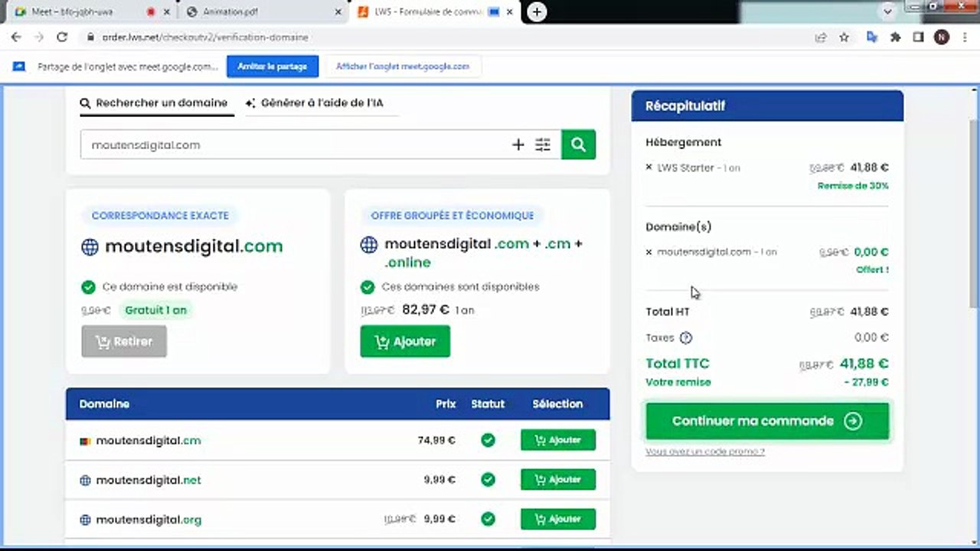
Task: Open the extensions puzzle icon
Action: point(895,37)
